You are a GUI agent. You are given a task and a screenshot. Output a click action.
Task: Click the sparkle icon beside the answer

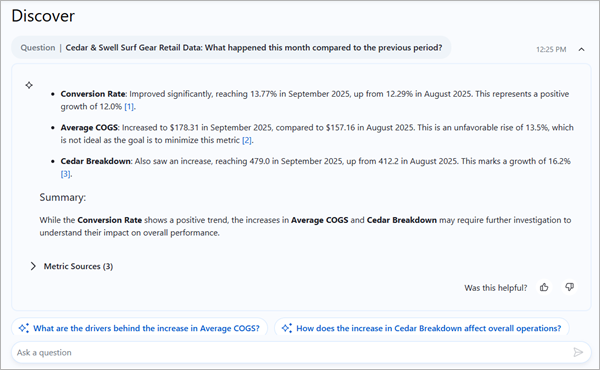tap(29, 85)
